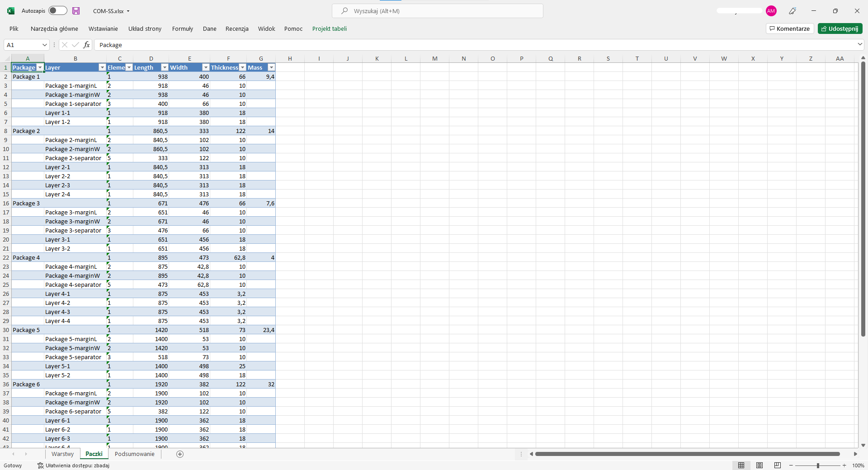
Task: Switch to Page Layout view icon
Action: 759,465
